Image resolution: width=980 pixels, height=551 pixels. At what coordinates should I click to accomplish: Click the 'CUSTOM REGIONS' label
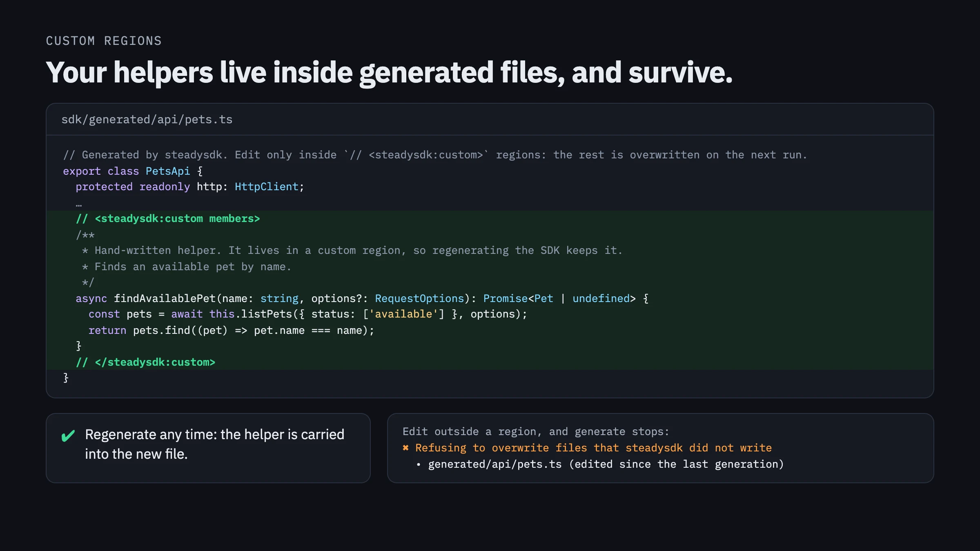point(104,41)
